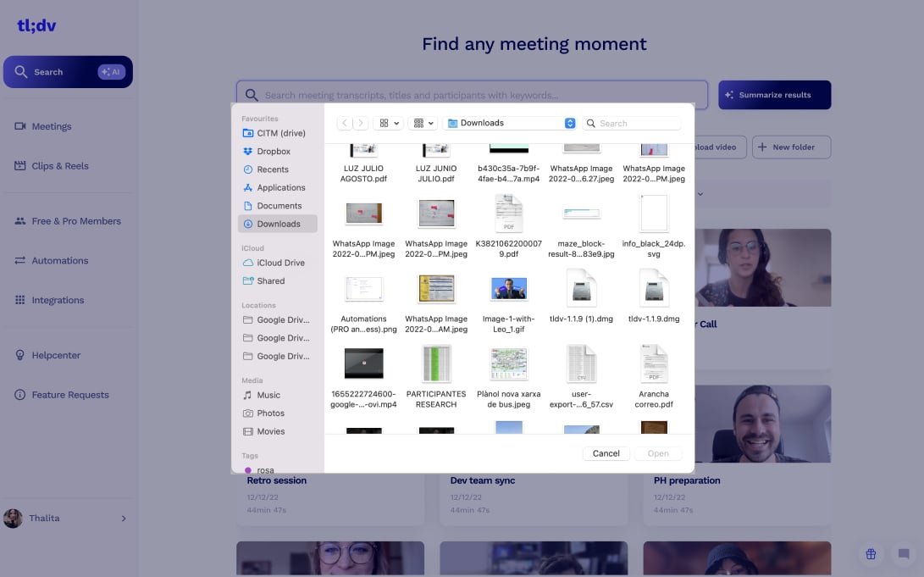Select the Arancha correo.pdf file
The width and height of the screenshot is (924, 577).
coord(654,376)
